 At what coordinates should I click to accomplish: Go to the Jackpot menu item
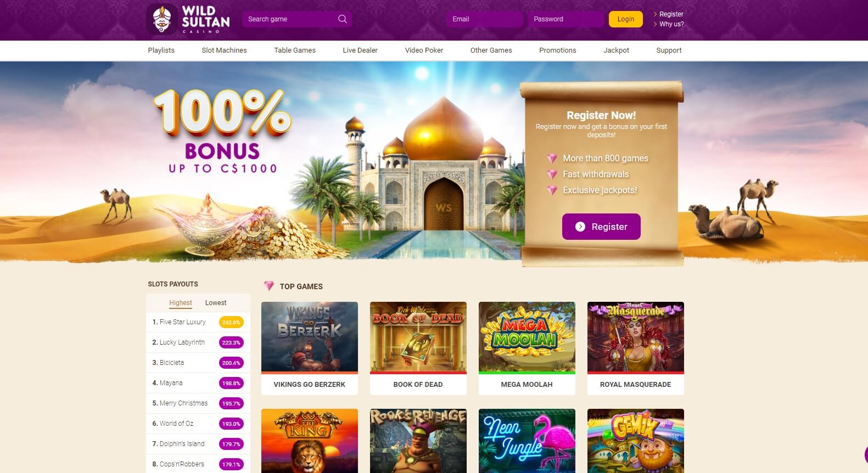point(616,50)
